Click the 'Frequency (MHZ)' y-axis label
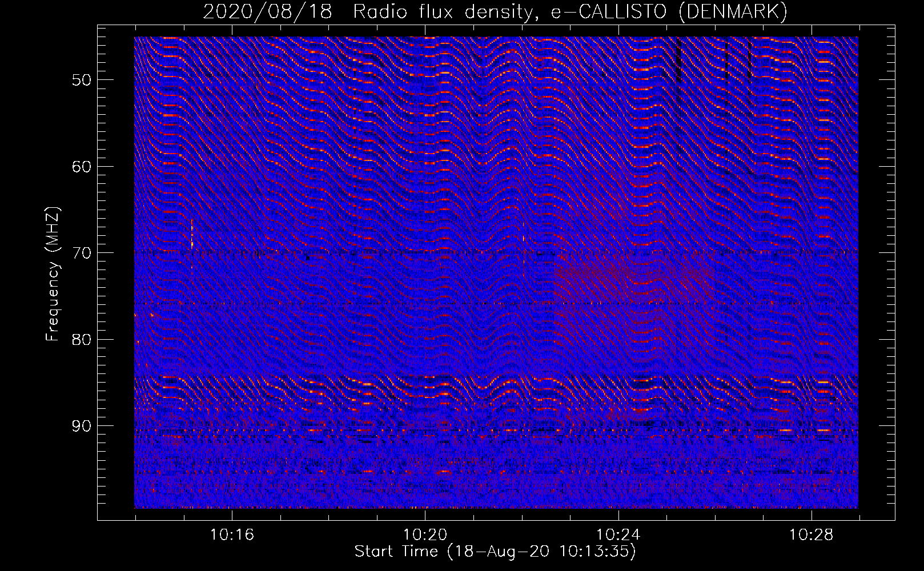The image size is (924, 571). click(53, 274)
